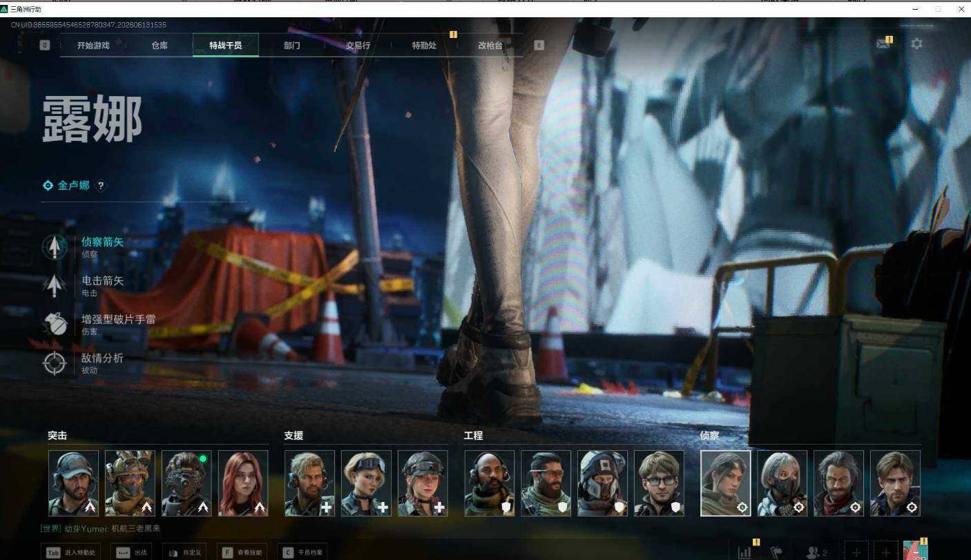Select bald engineer operator with headset
This screenshot has height=560, width=971.
[x=490, y=483]
